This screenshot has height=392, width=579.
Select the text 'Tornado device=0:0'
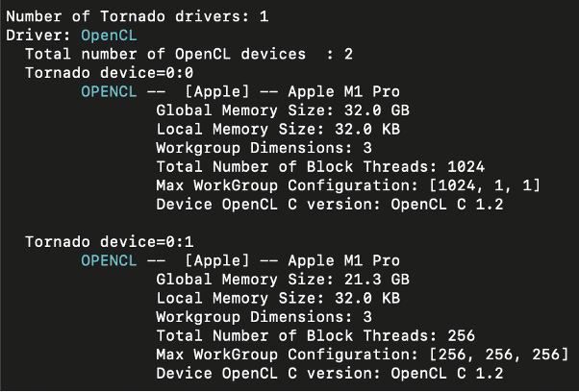(110, 73)
